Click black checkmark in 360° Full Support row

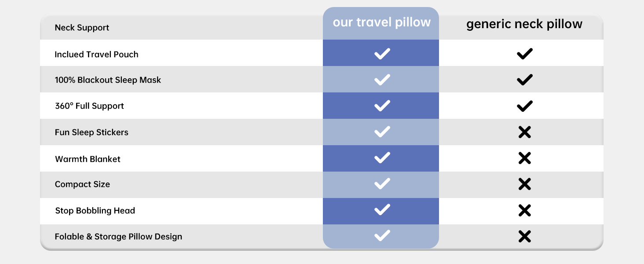524,106
